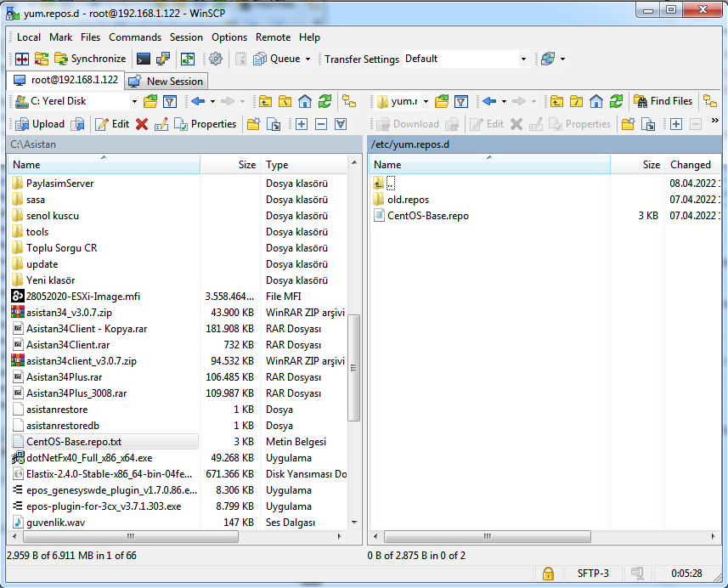Switch to the New Session tab
Screen dimensions: 728x588
(166, 81)
